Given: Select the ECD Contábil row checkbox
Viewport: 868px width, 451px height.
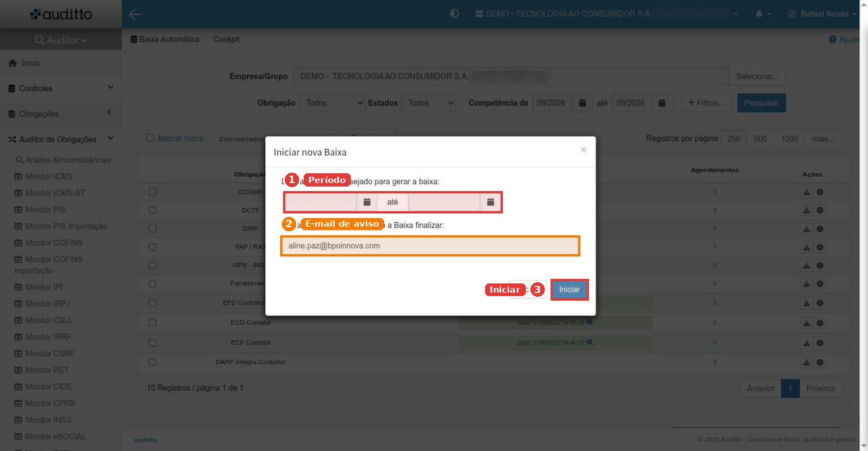Looking at the screenshot, I should 152,323.
